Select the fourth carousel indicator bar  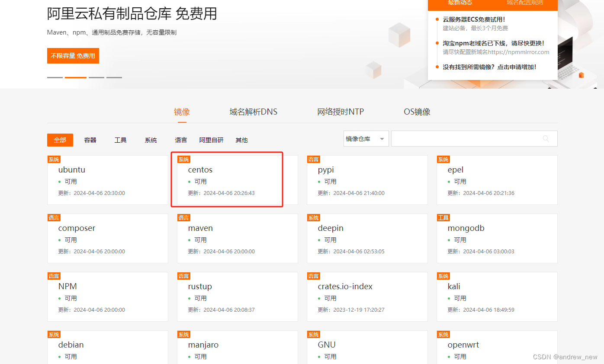tap(114, 77)
